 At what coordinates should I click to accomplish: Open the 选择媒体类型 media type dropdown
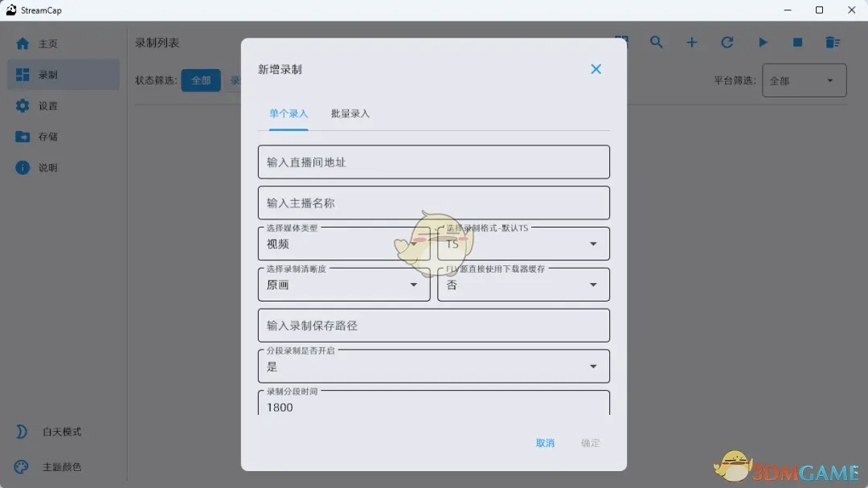[343, 244]
